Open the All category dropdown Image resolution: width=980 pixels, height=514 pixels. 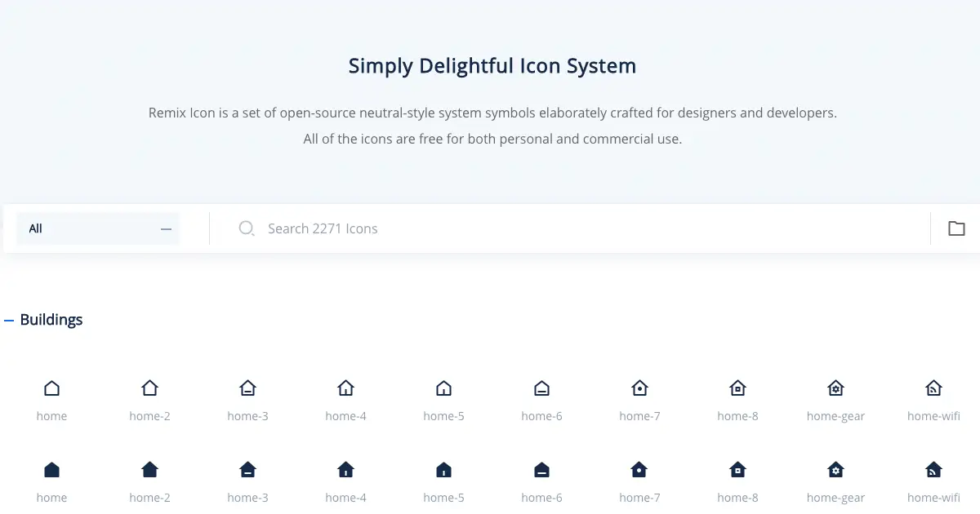point(98,228)
